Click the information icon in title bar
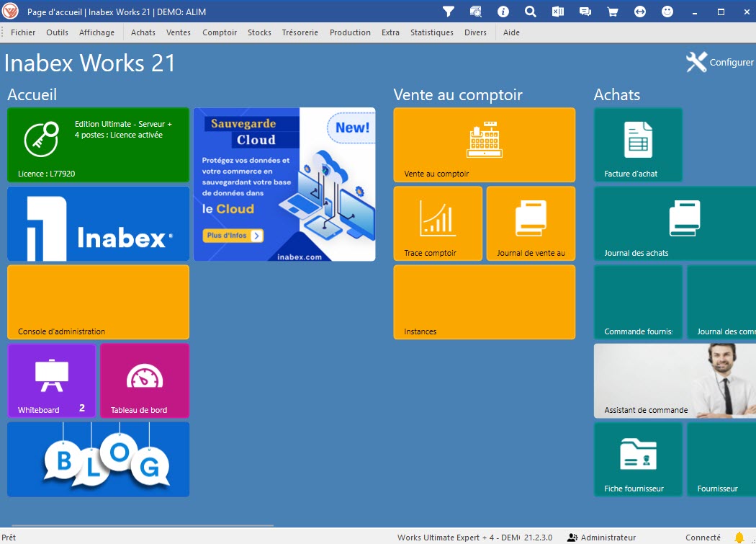Viewport: 756px width, 544px height. (503, 12)
